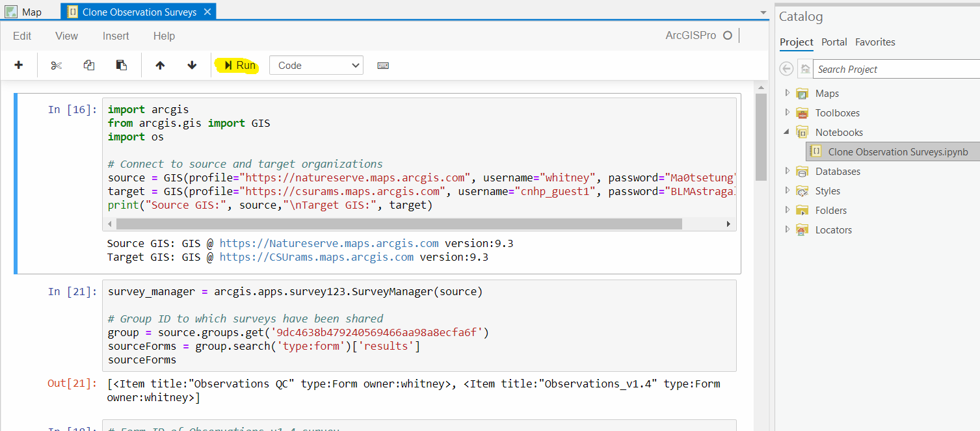Viewport: 980px width, 431px height.
Task: Click inside the In [21] code cell
Action: [419, 326]
